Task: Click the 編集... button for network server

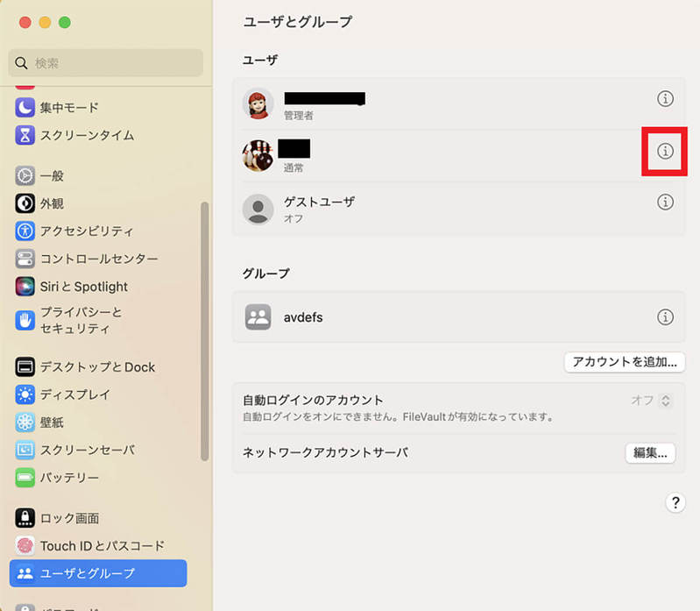Action: point(650,453)
